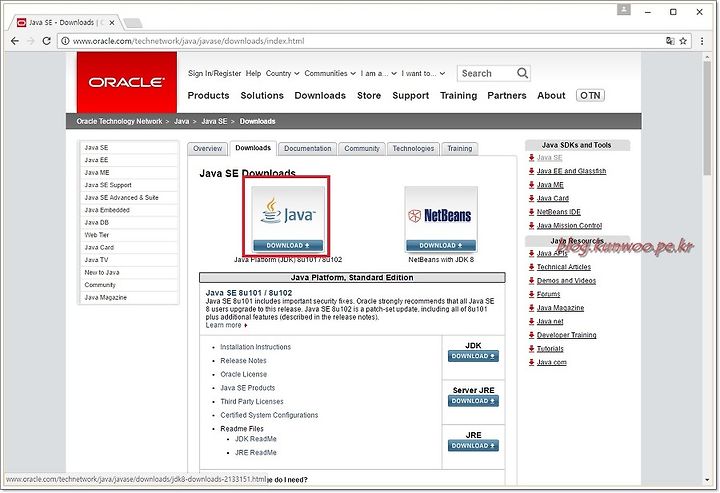Open the Training main menu
This screenshot has height=493, width=720.
pyautogui.click(x=458, y=95)
